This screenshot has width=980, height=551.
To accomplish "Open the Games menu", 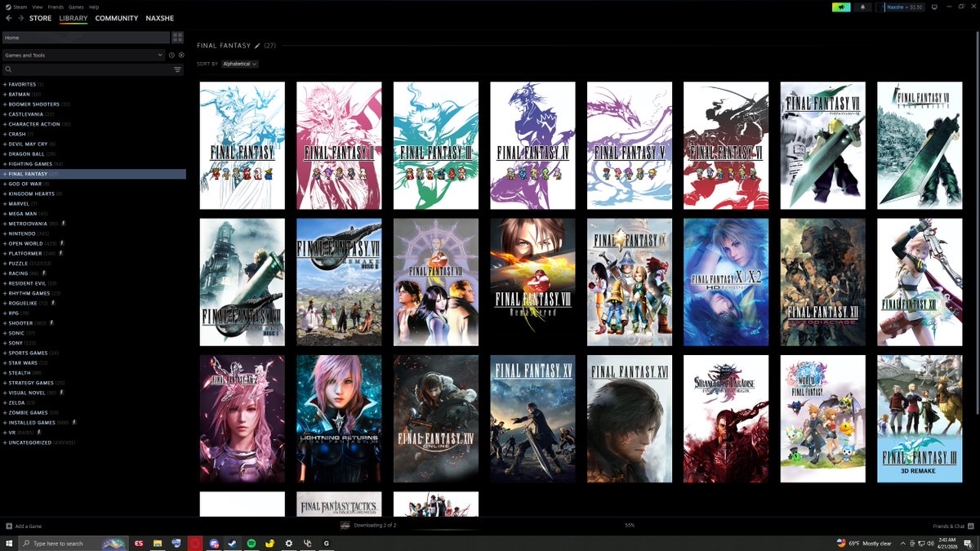I will [76, 7].
